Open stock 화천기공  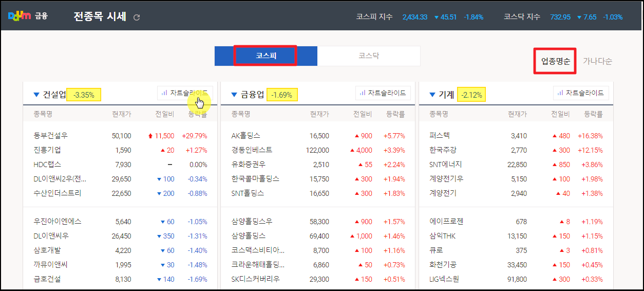pos(443,265)
